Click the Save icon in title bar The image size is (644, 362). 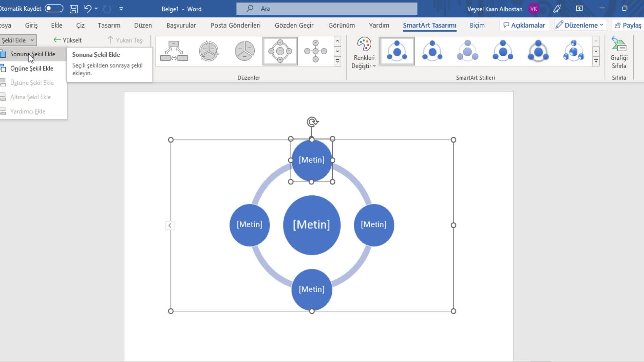point(73,9)
